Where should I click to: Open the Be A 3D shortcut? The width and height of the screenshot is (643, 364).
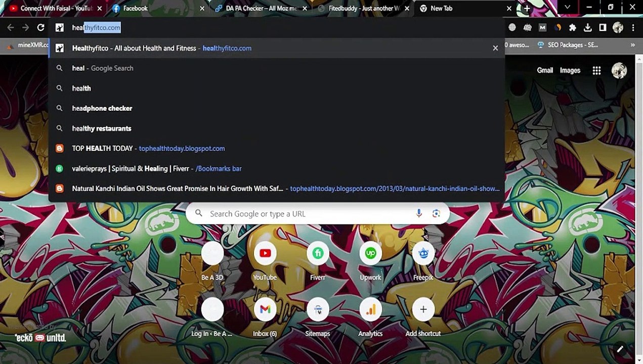coord(212,261)
